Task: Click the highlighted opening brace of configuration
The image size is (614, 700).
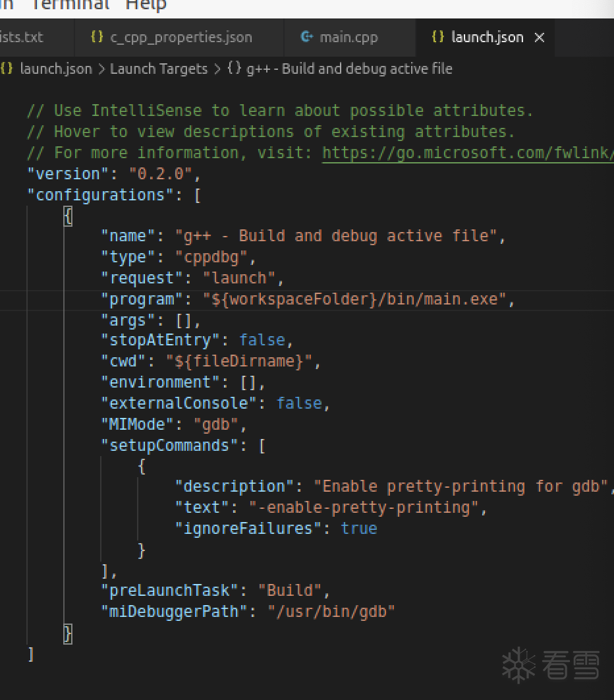Action: [x=68, y=216]
